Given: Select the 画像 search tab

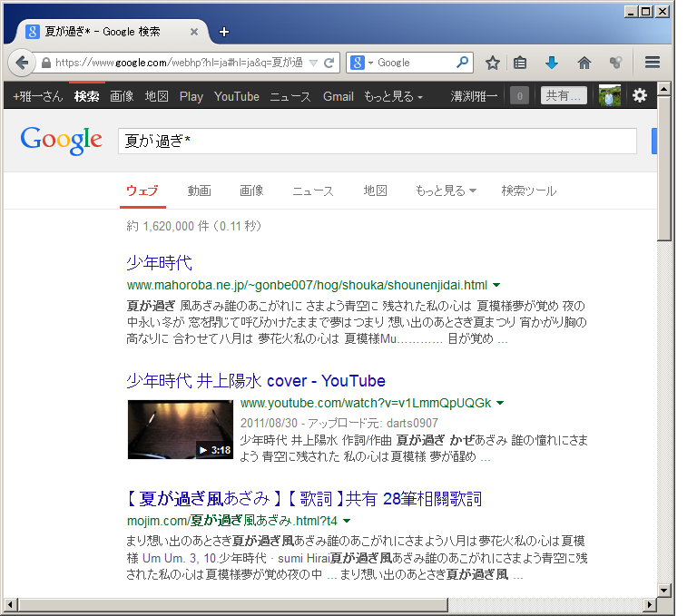Looking at the screenshot, I should [251, 191].
